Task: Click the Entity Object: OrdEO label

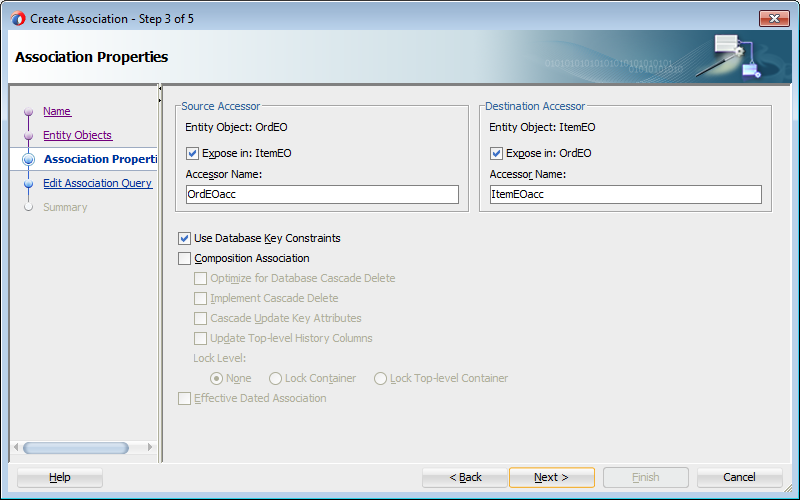Action: (x=236, y=127)
